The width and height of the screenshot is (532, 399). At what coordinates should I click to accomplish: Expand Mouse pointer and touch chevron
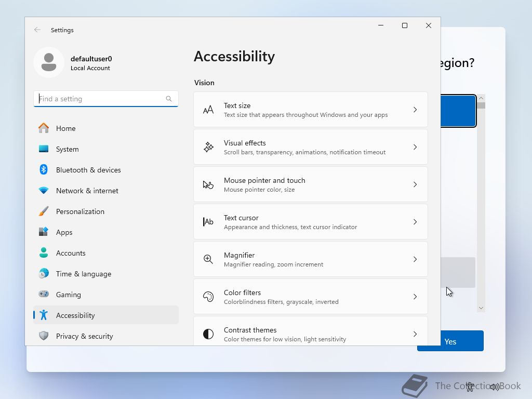point(415,184)
